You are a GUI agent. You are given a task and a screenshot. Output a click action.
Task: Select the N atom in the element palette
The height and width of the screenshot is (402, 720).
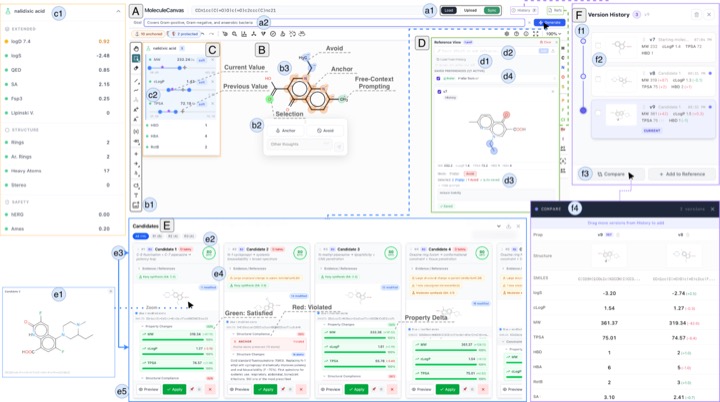click(563, 68)
